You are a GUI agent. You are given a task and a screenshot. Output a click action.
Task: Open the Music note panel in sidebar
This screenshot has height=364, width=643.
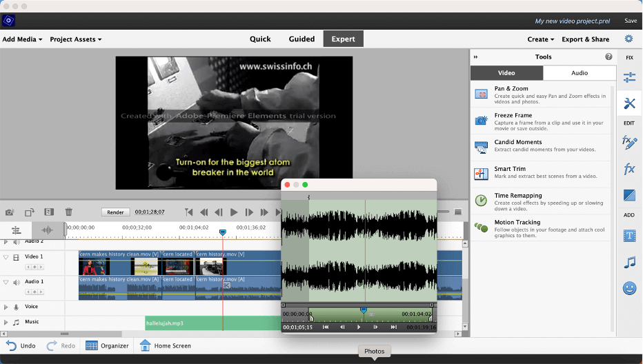[629, 262]
